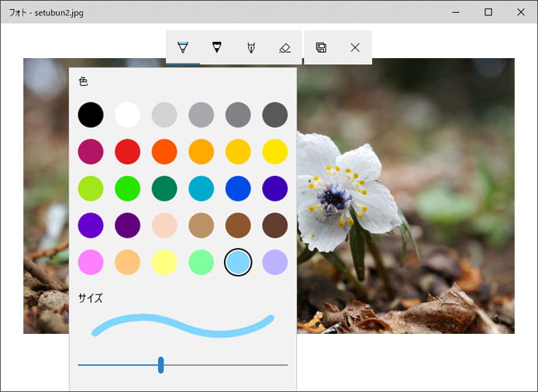Image resolution: width=538 pixels, height=392 pixels.
Task: Pick the lightest gray swatch
Action: [x=164, y=115]
